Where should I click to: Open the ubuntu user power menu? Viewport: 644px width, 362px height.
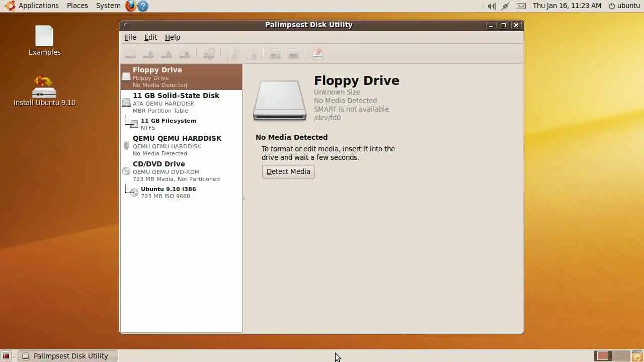point(624,6)
